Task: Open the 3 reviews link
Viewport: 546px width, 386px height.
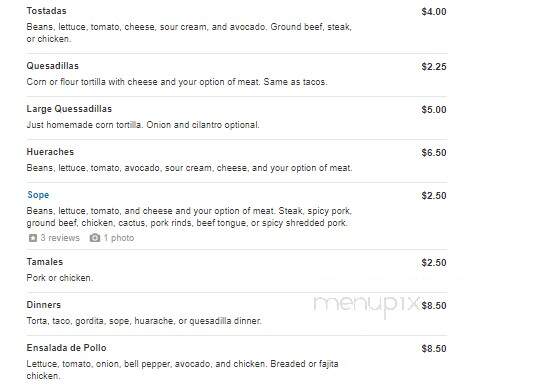Action: pyautogui.click(x=60, y=238)
